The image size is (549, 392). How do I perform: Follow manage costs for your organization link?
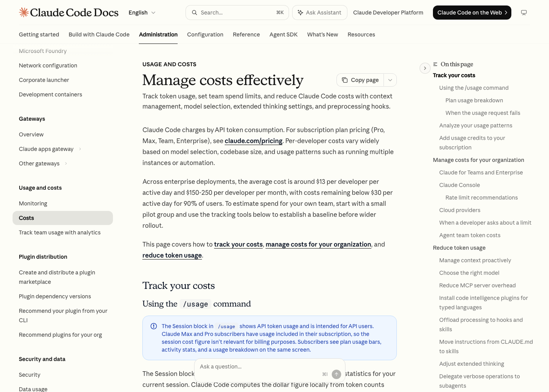(x=318, y=244)
